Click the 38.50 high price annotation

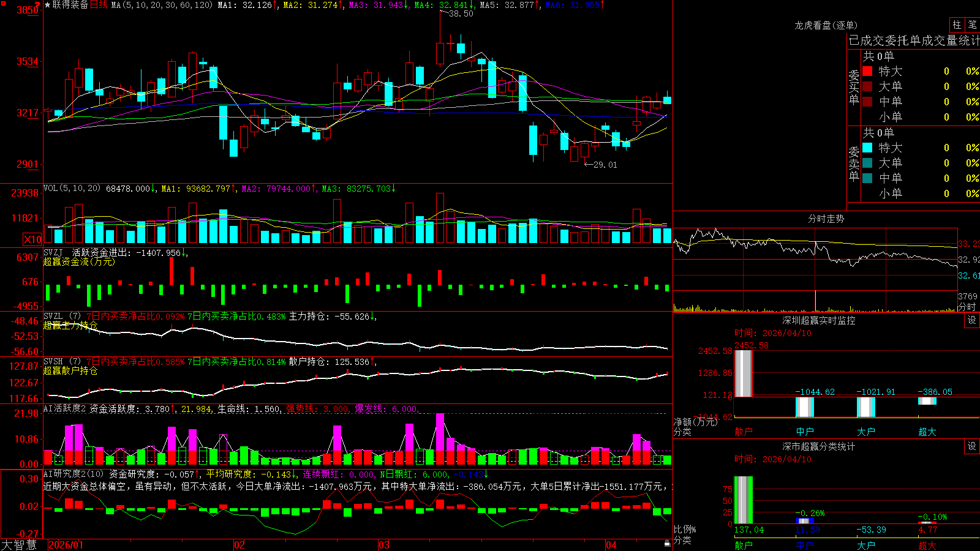click(x=461, y=13)
